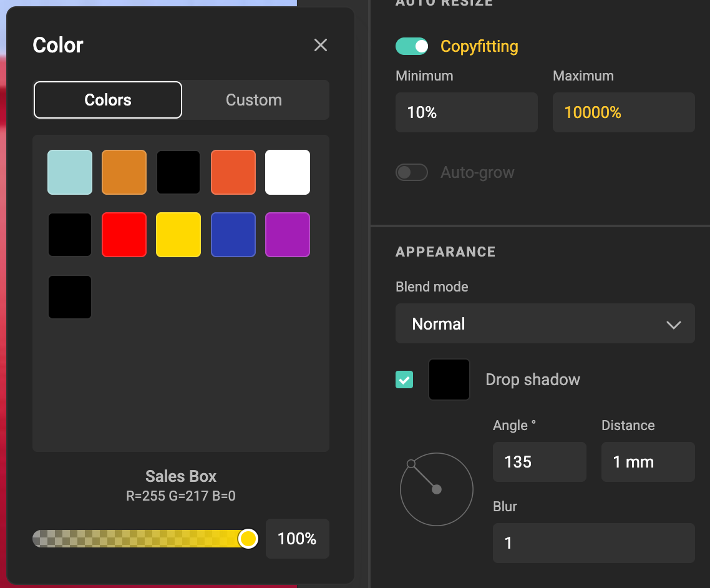Viewport: 710px width, 588px height.
Task: Select the white color swatch
Action: 288,172
